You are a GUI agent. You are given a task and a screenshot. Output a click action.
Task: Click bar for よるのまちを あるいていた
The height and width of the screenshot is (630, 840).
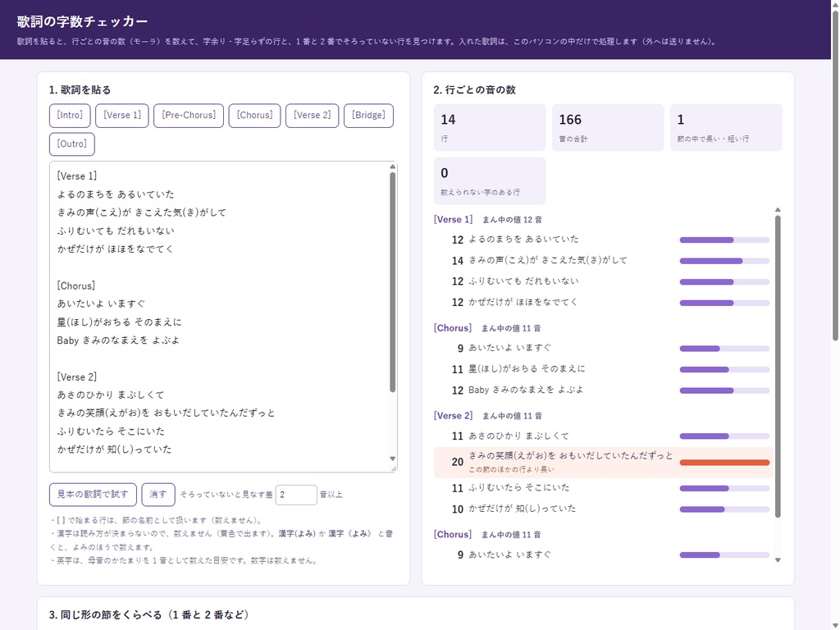[x=724, y=240]
